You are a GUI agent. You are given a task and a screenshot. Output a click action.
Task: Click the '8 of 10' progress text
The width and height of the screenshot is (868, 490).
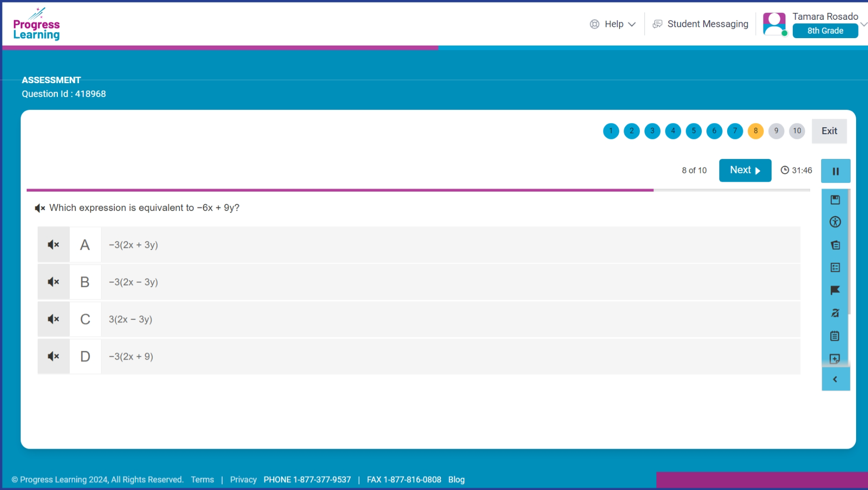pyautogui.click(x=694, y=170)
